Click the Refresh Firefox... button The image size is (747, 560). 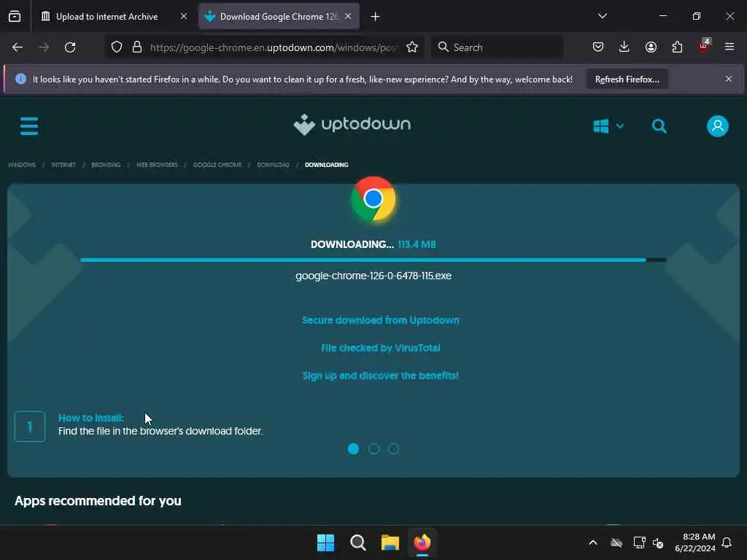click(x=627, y=79)
